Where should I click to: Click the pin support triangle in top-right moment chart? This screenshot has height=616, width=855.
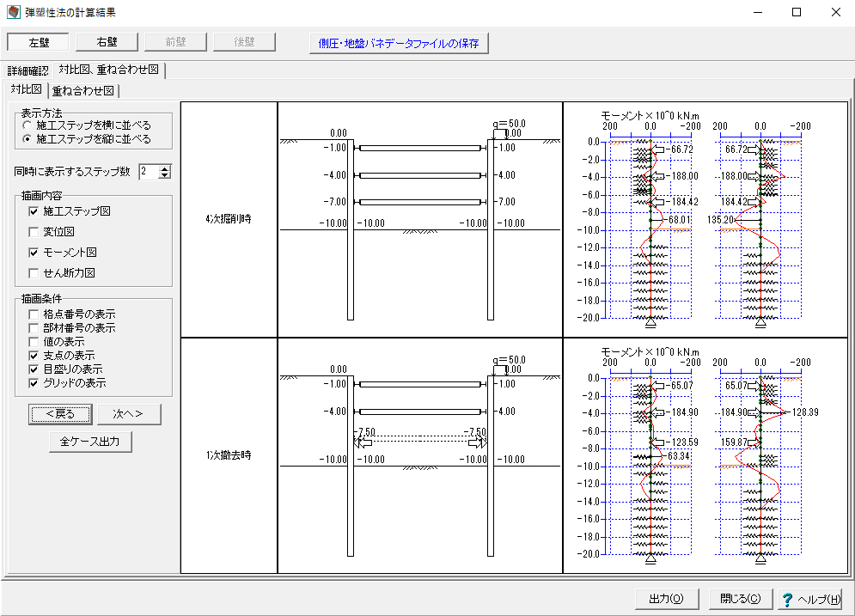point(760,323)
